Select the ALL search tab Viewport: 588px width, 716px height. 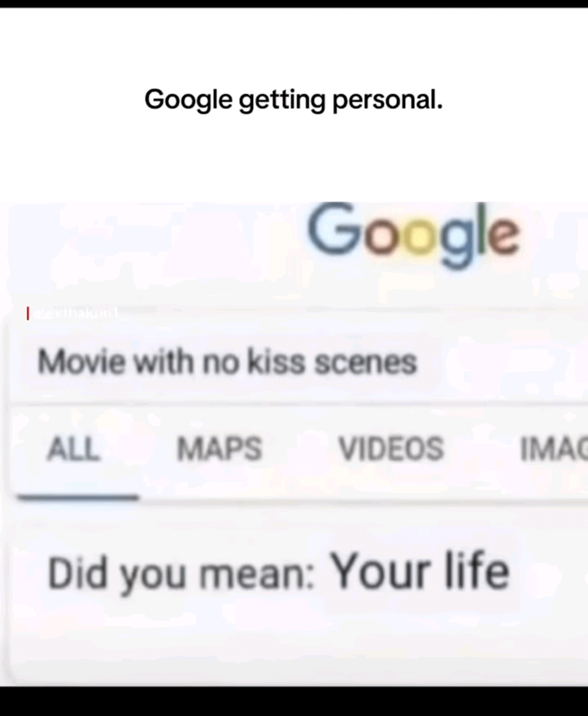tap(73, 449)
